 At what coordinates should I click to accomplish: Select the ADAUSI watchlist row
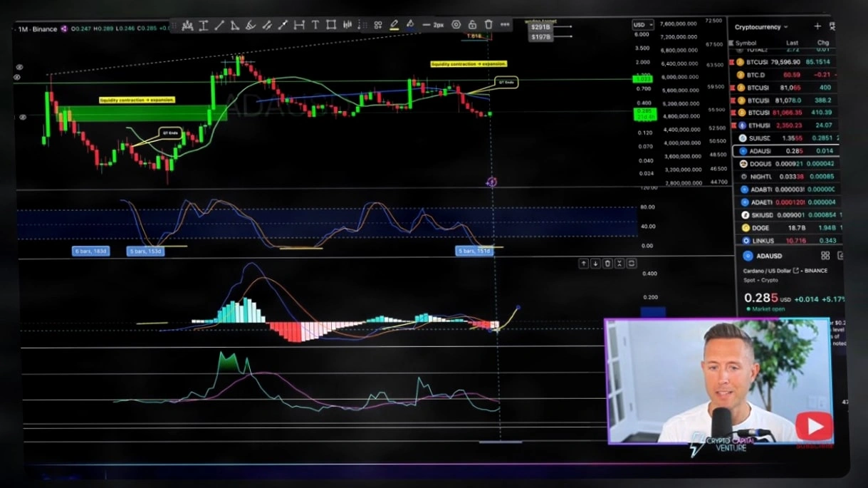(x=785, y=151)
